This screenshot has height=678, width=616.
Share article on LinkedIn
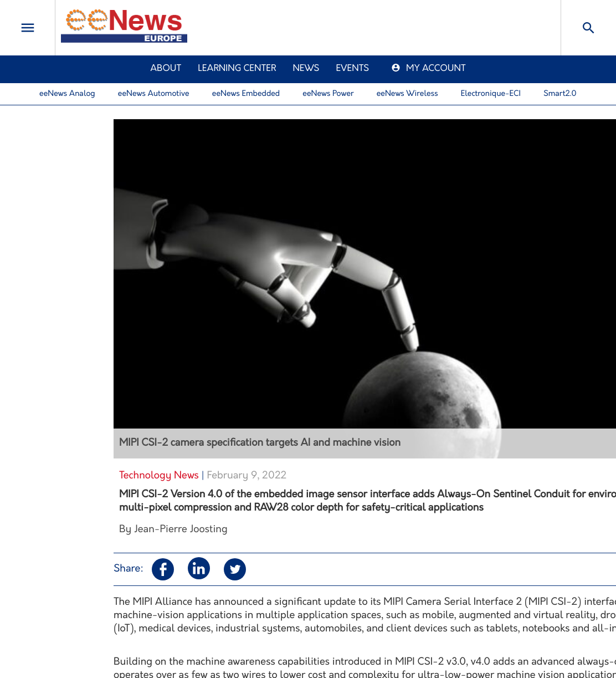[199, 568]
